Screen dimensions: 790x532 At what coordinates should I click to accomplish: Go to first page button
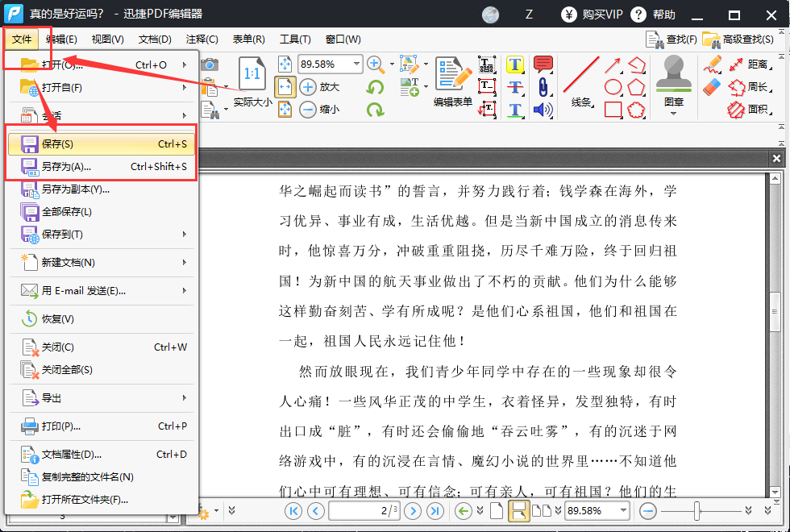pyautogui.click(x=293, y=511)
